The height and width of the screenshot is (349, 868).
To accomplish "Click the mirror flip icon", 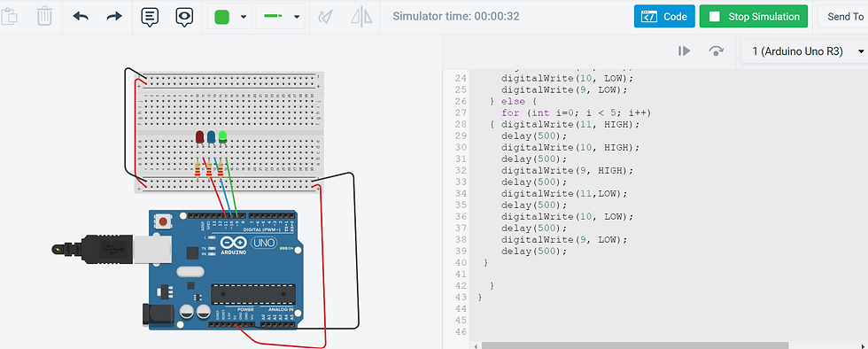I will coord(361,17).
